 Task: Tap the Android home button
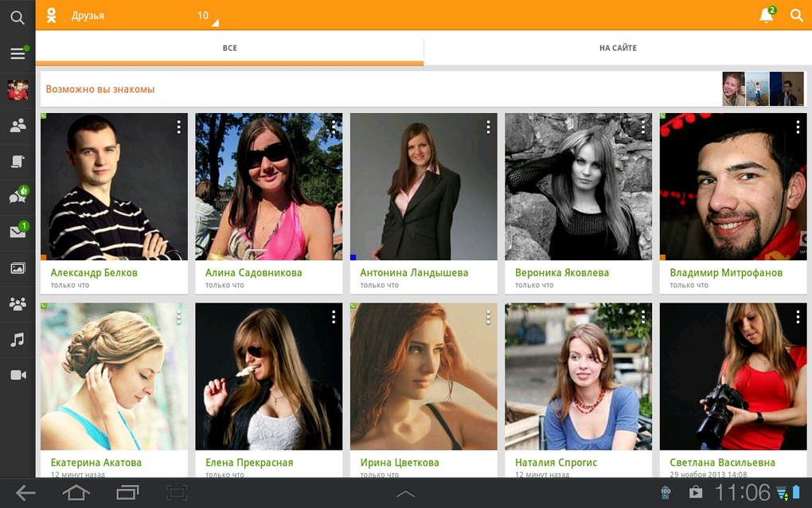click(x=76, y=493)
